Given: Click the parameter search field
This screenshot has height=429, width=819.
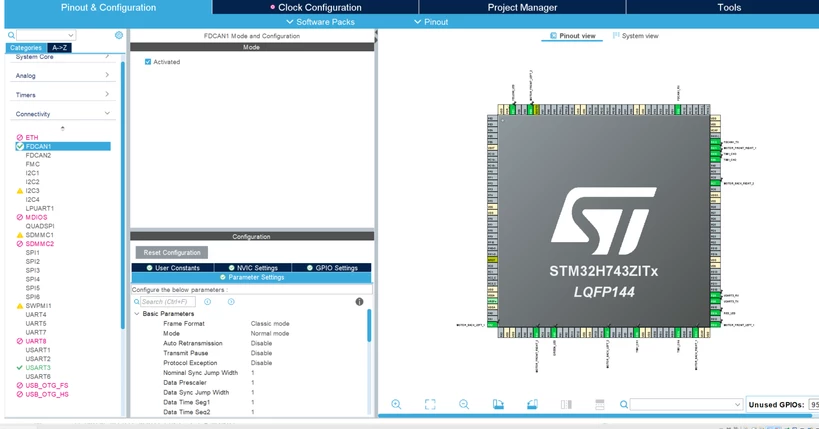Looking at the screenshot, I should coord(168,302).
